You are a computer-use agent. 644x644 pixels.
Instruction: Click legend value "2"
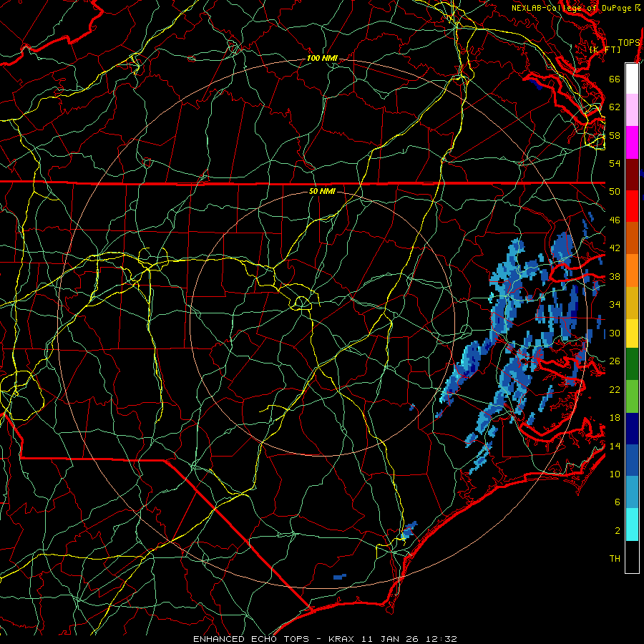(618, 531)
